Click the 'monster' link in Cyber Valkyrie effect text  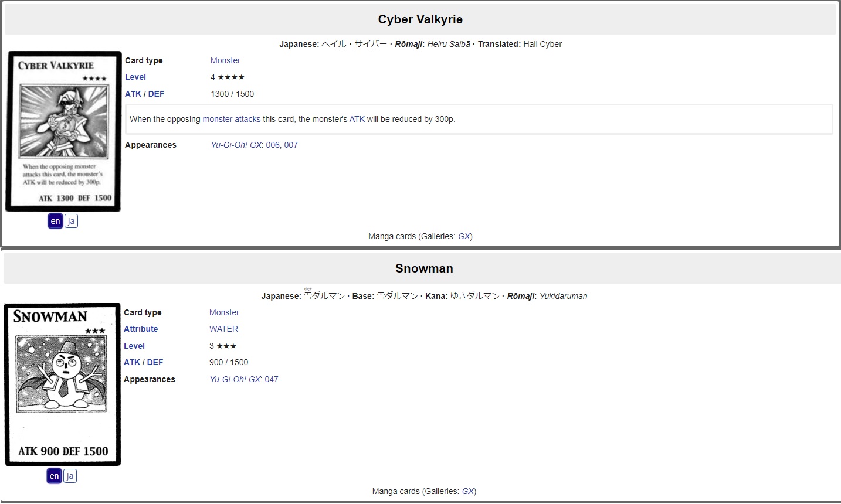(218, 119)
